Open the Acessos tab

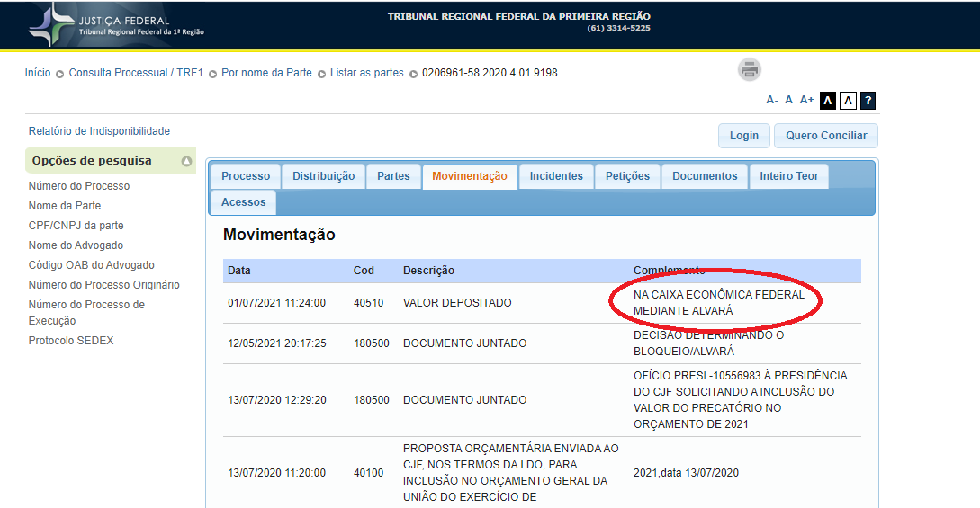243,202
